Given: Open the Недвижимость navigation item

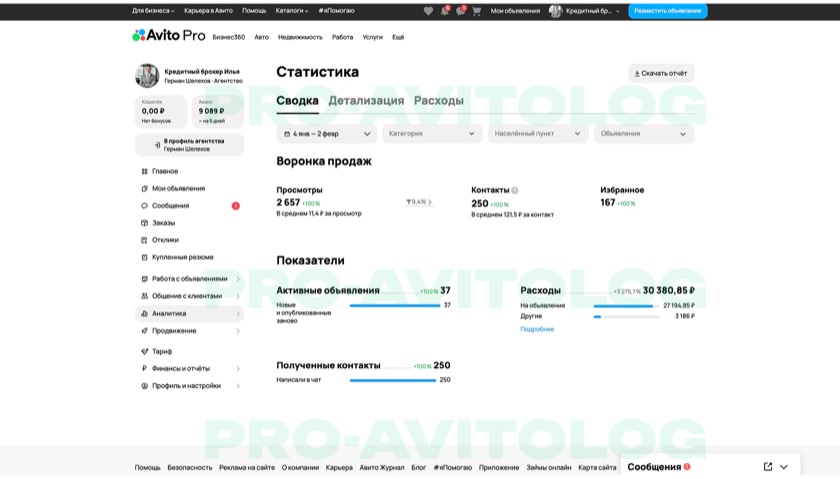Looking at the screenshot, I should 300,38.
